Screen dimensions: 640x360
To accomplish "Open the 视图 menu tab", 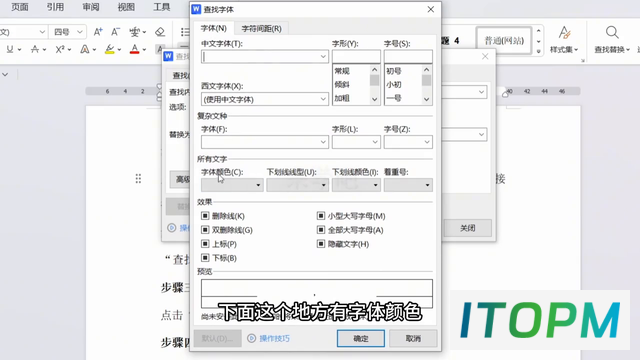I will tap(126, 7).
